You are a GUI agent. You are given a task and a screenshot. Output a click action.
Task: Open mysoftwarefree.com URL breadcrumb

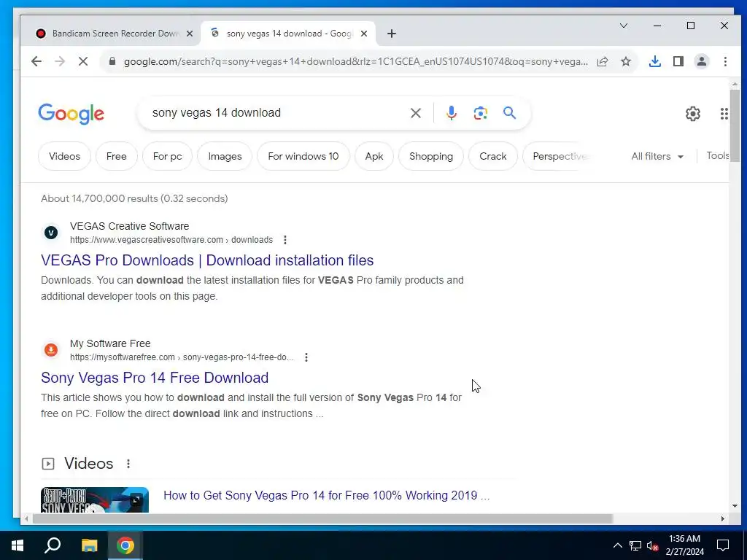[x=182, y=357]
